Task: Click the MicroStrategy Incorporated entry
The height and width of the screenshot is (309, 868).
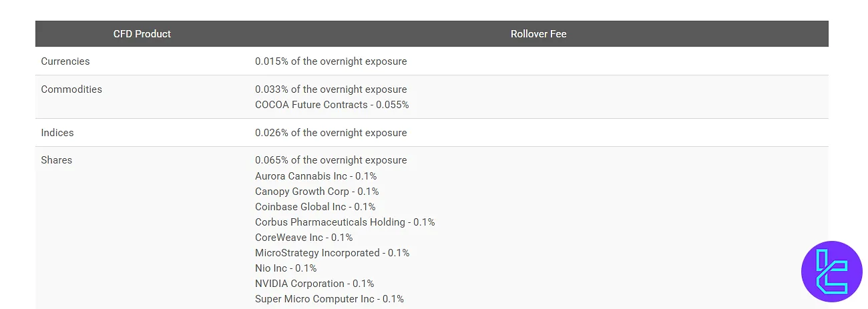Action: point(332,253)
